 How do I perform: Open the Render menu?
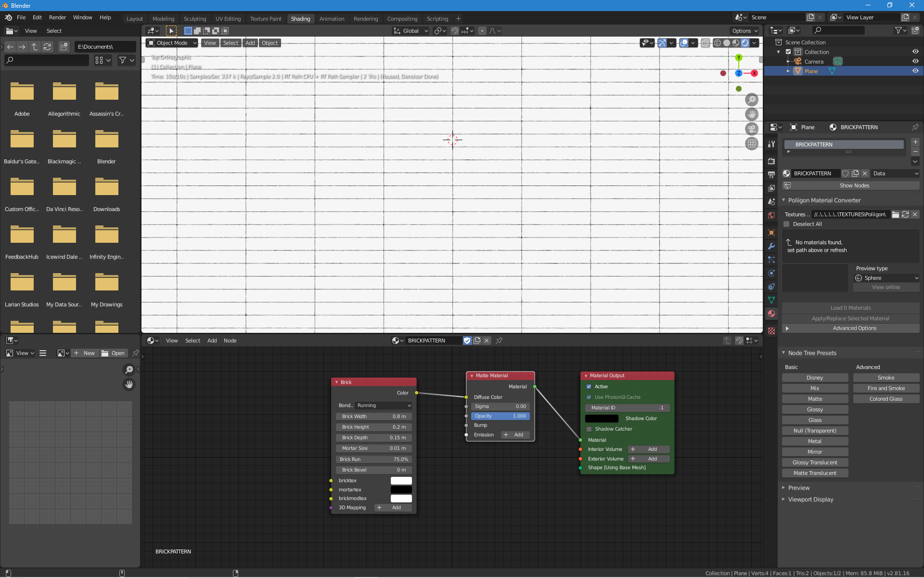[x=57, y=17]
